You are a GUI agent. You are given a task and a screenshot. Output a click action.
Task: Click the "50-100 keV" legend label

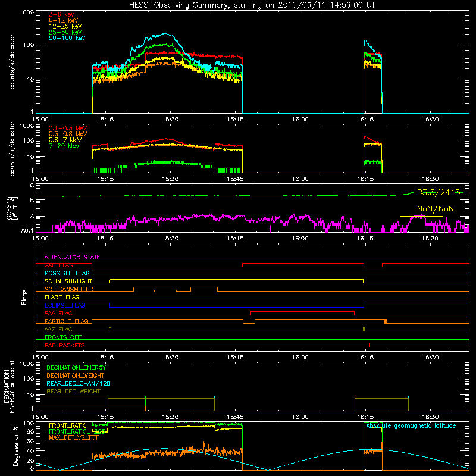tap(67, 38)
